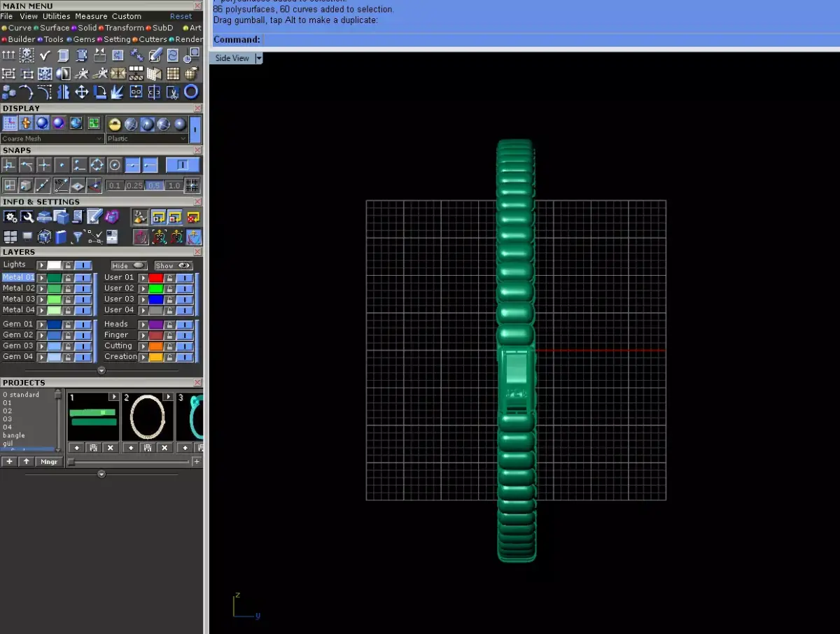Viewport: 840px width, 634px height.
Task: Select the 'bangle' project list item
Action: (x=14, y=435)
